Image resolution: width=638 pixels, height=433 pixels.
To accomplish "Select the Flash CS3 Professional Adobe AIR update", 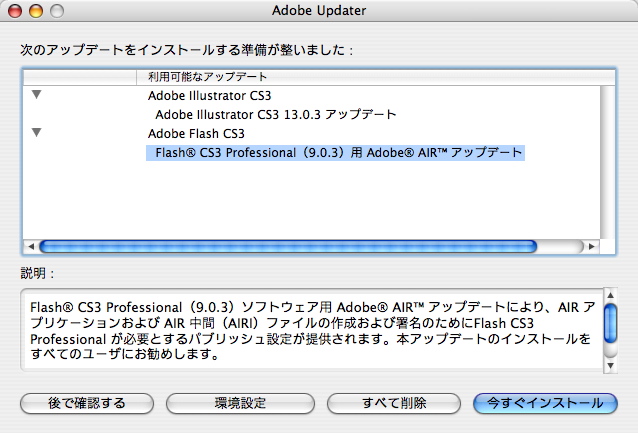I will (x=338, y=153).
